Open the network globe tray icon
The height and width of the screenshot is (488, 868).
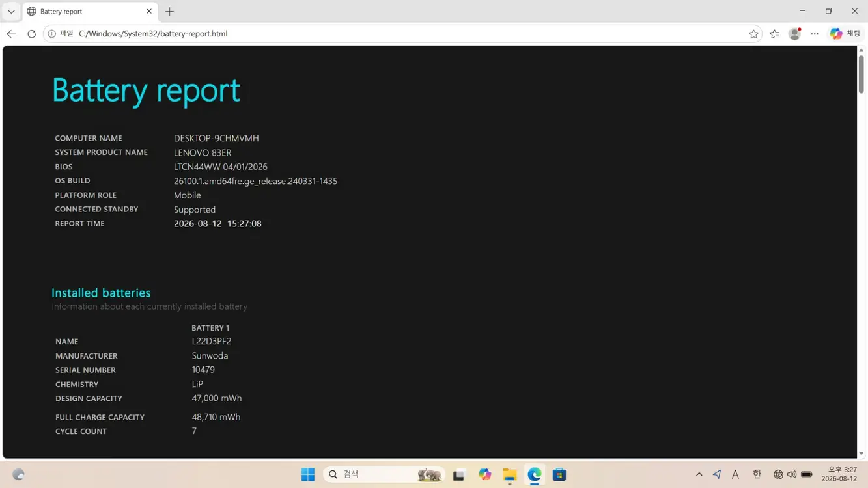click(x=778, y=474)
